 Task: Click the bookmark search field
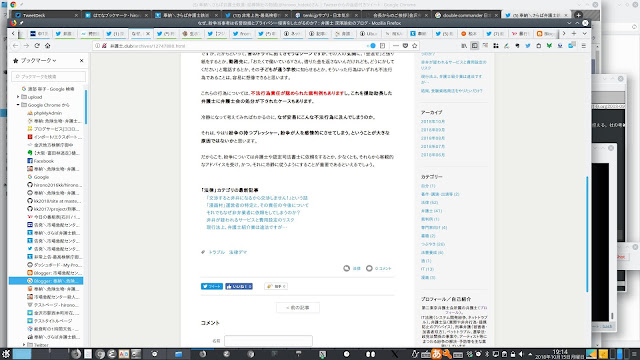[49, 76]
